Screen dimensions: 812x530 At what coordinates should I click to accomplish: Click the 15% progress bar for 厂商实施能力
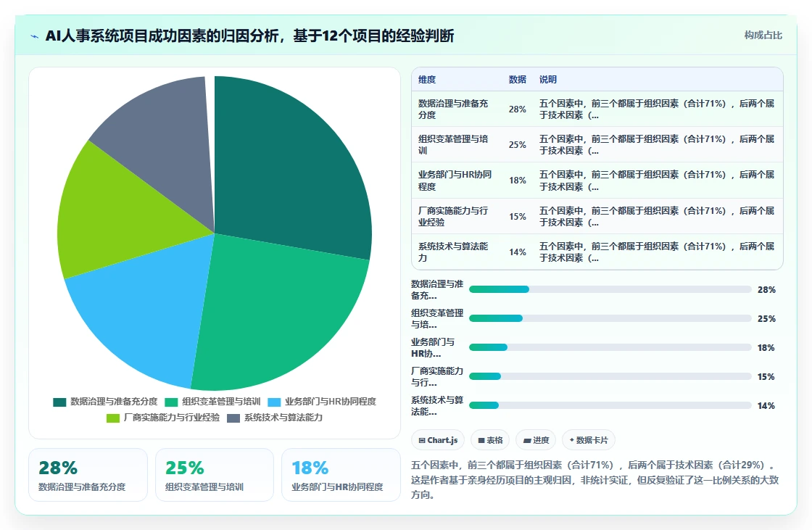coord(610,376)
